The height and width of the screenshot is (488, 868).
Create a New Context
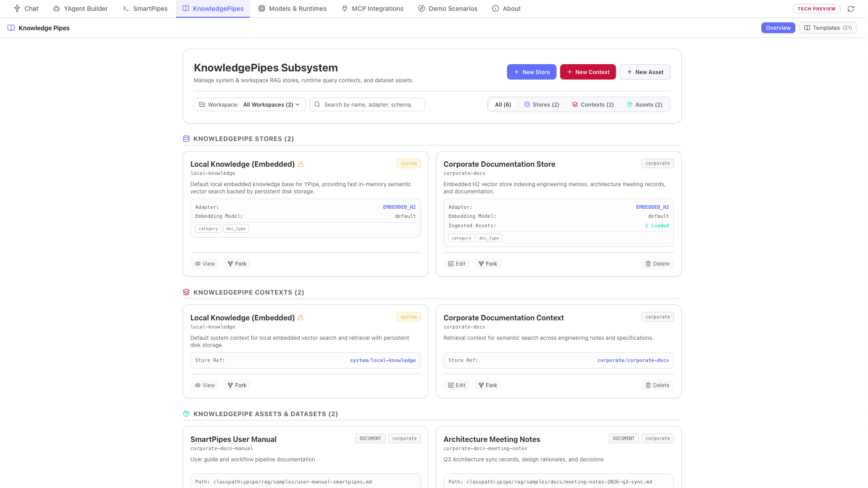[x=588, y=72]
